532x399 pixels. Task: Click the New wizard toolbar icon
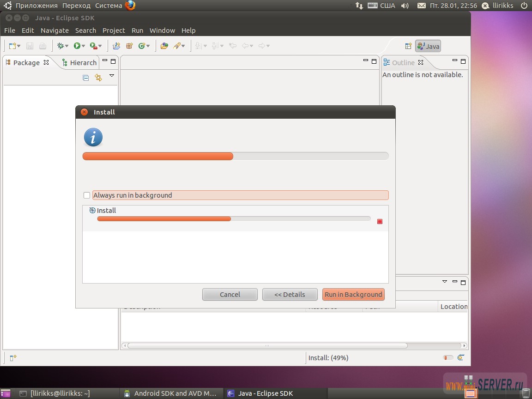[x=12, y=46]
